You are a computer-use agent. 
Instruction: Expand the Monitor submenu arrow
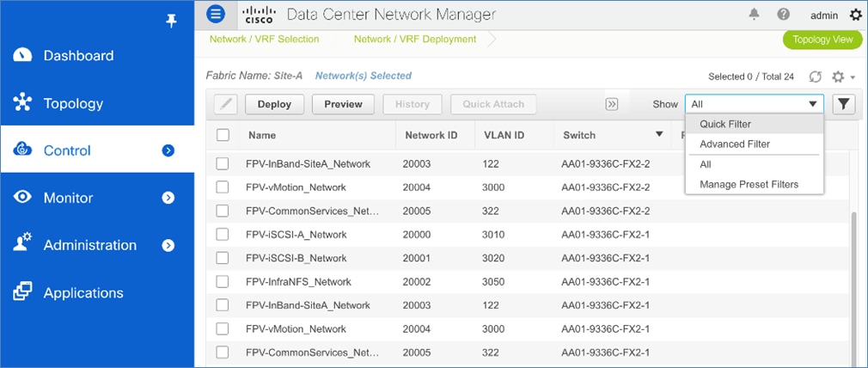(x=168, y=198)
